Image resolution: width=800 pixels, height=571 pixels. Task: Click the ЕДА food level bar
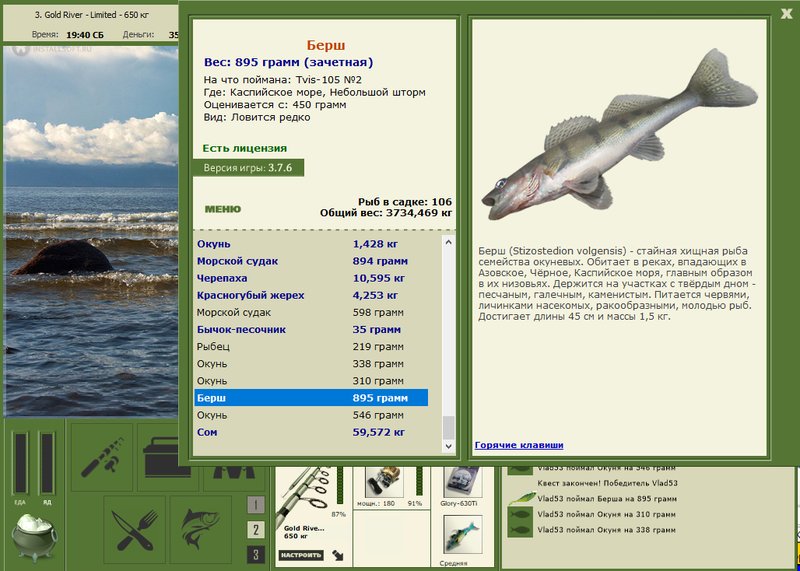point(21,463)
